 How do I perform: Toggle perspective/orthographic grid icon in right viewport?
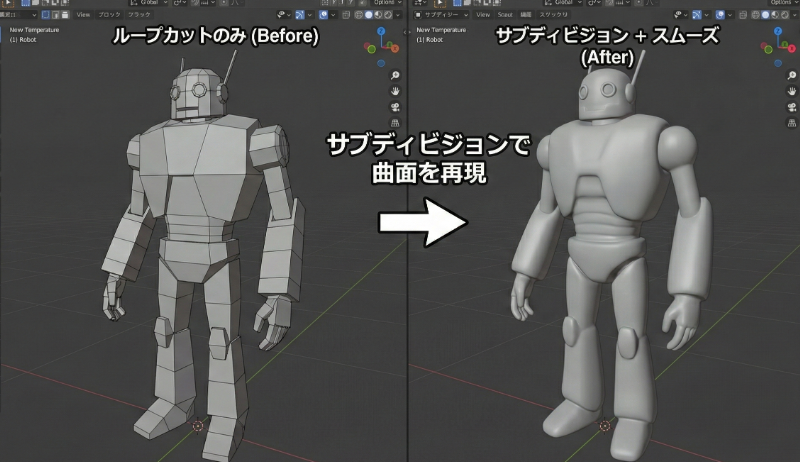click(792, 123)
